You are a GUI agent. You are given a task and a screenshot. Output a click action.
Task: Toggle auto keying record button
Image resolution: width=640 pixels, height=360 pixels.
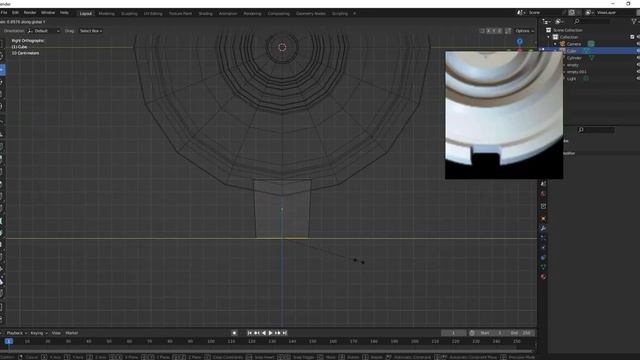click(234, 333)
